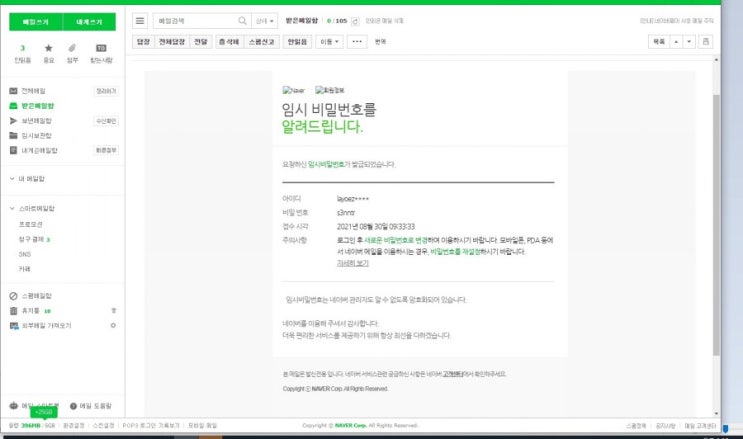Screen dimensions: 743x439
Task: Click the top-right Naver mail banner text link
Action: (677, 21)
